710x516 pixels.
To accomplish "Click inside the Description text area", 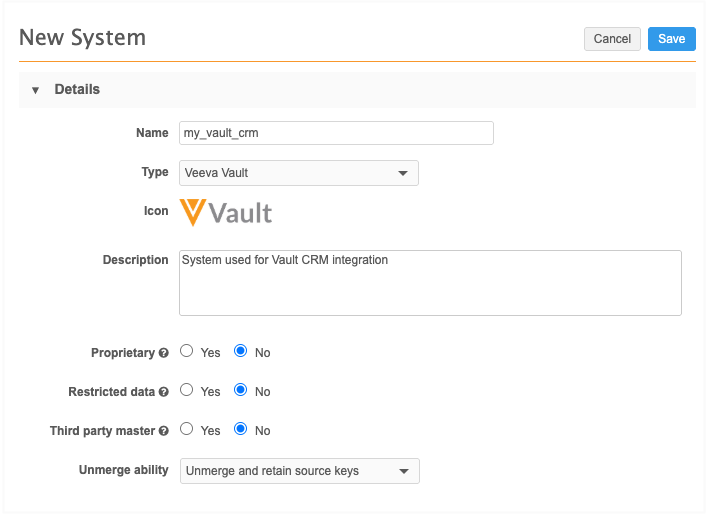I will [430, 283].
